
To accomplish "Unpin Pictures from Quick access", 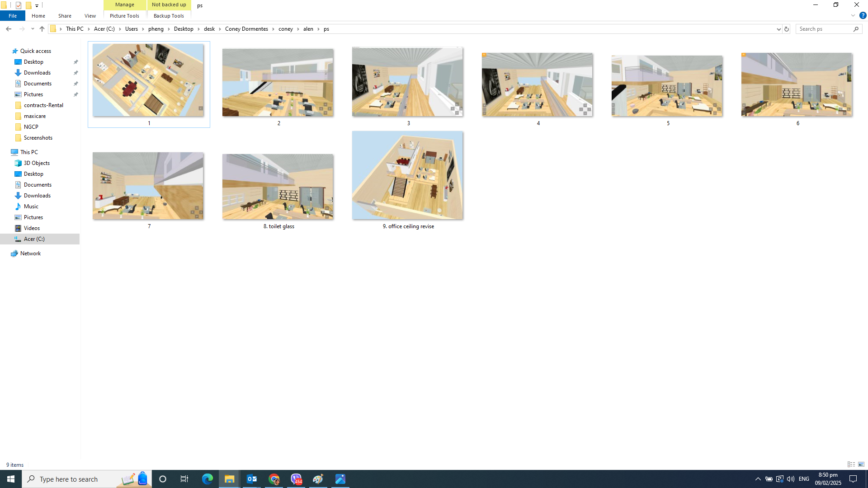I will tap(75, 94).
